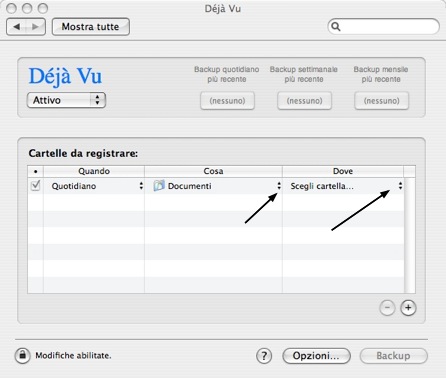The width and height of the screenshot is (446, 378).
Task: Click the minus remove folder button
Action: [387, 307]
